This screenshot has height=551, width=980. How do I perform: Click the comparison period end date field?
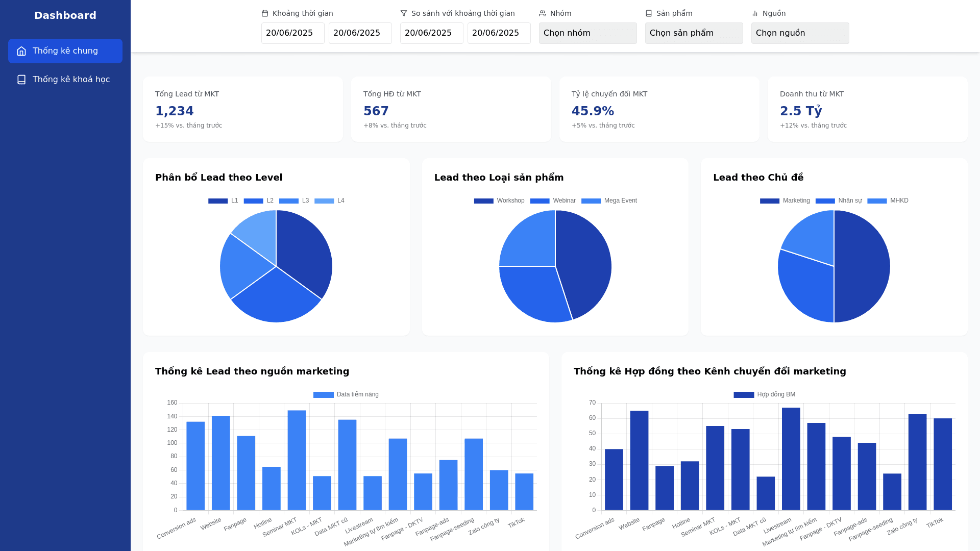pyautogui.click(x=499, y=33)
